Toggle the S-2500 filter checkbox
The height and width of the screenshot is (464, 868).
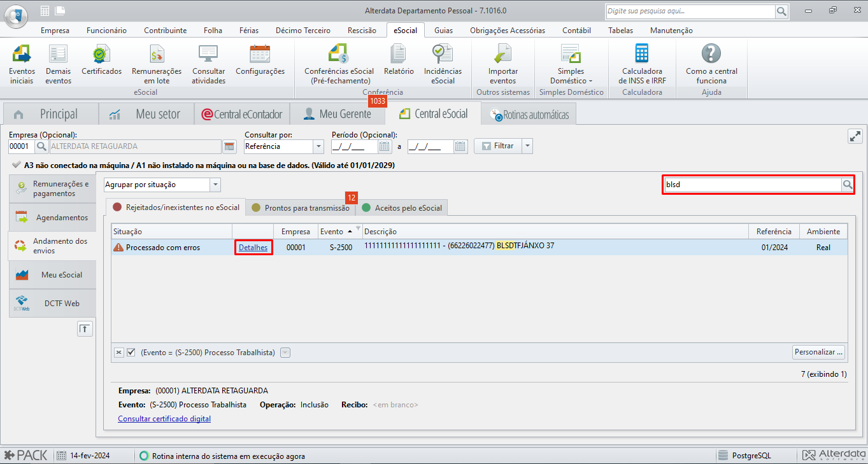(131, 353)
